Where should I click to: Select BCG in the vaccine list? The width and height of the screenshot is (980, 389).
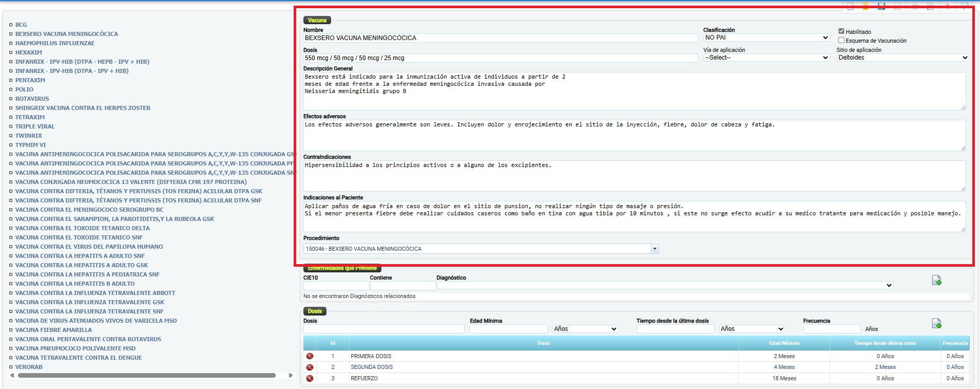tap(21, 25)
